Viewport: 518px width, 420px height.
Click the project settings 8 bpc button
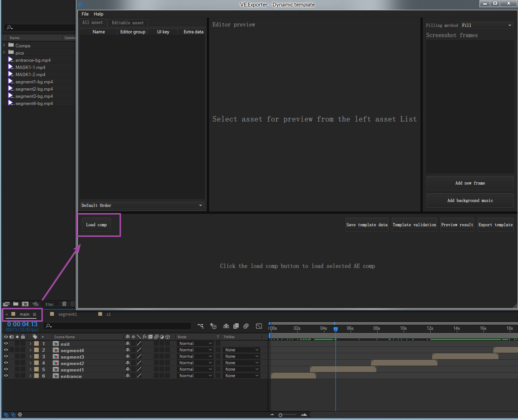coord(50,304)
